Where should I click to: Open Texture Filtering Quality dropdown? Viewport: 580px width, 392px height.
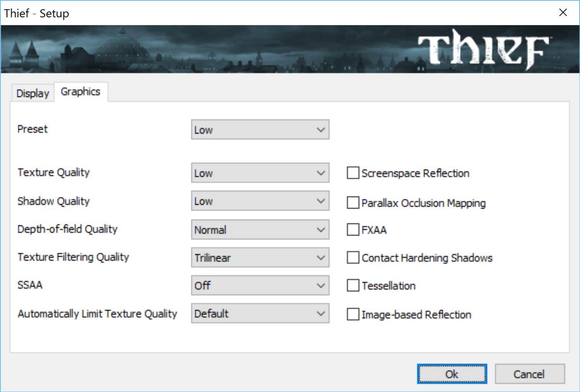pos(260,258)
